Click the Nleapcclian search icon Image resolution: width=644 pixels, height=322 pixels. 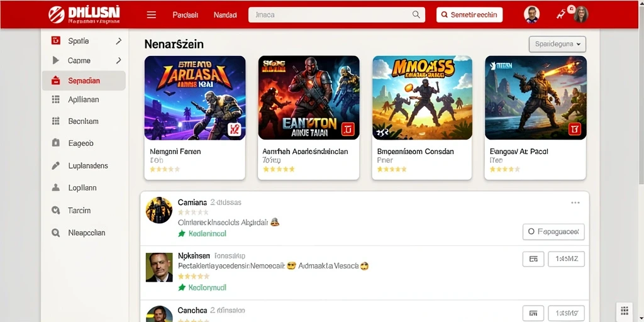[x=55, y=233]
